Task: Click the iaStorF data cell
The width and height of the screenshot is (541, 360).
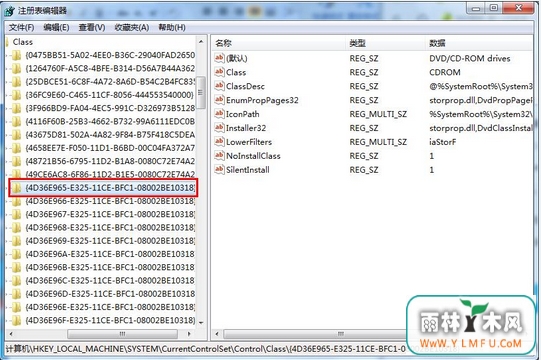Action: click(x=442, y=142)
